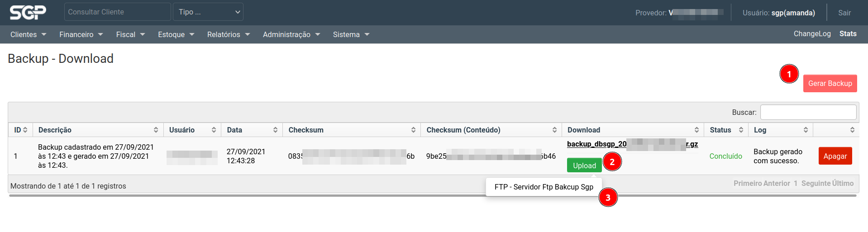This screenshot has width=868, height=232.
Task: Select FTP - Servidor Ftp Bakcup Sgp option
Action: pos(544,187)
